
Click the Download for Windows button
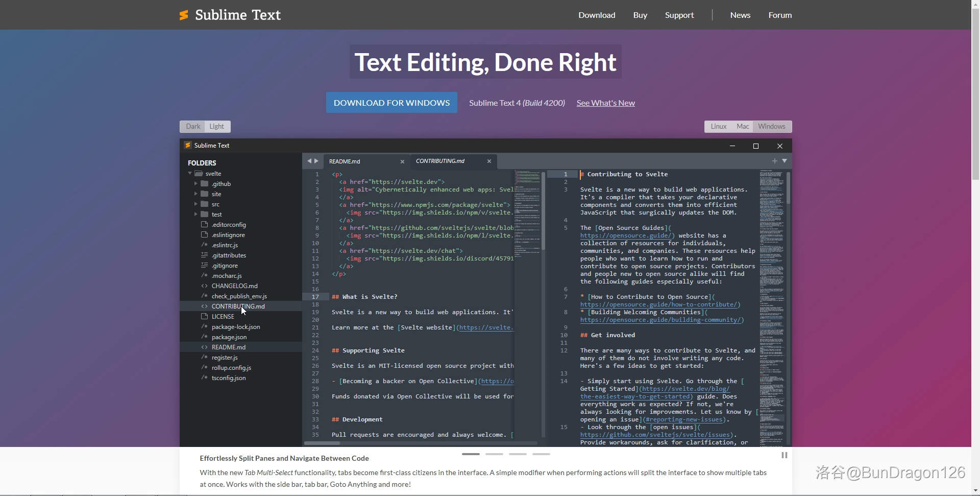pos(391,103)
